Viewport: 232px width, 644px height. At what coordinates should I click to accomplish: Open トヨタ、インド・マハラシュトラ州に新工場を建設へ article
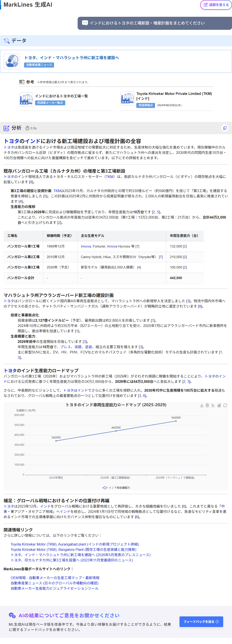point(71,58)
